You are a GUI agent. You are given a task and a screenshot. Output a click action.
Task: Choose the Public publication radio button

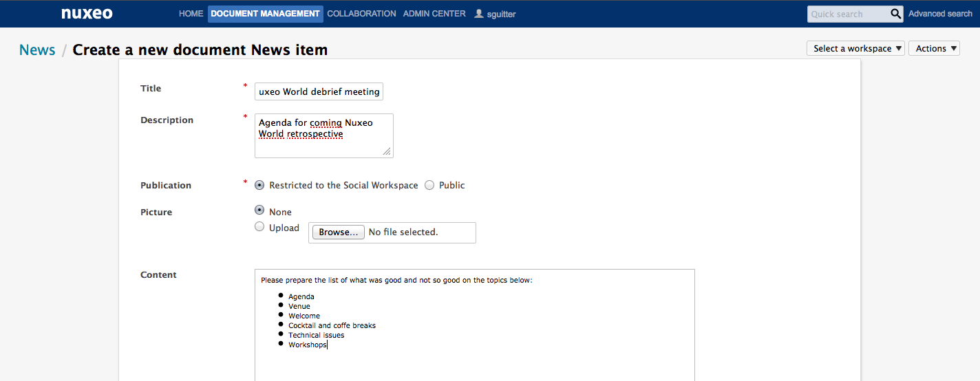[x=429, y=185]
